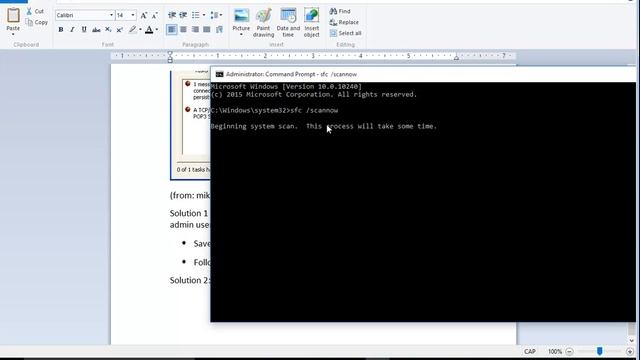Apply the font color A button
640x360 pixels.
149,29
